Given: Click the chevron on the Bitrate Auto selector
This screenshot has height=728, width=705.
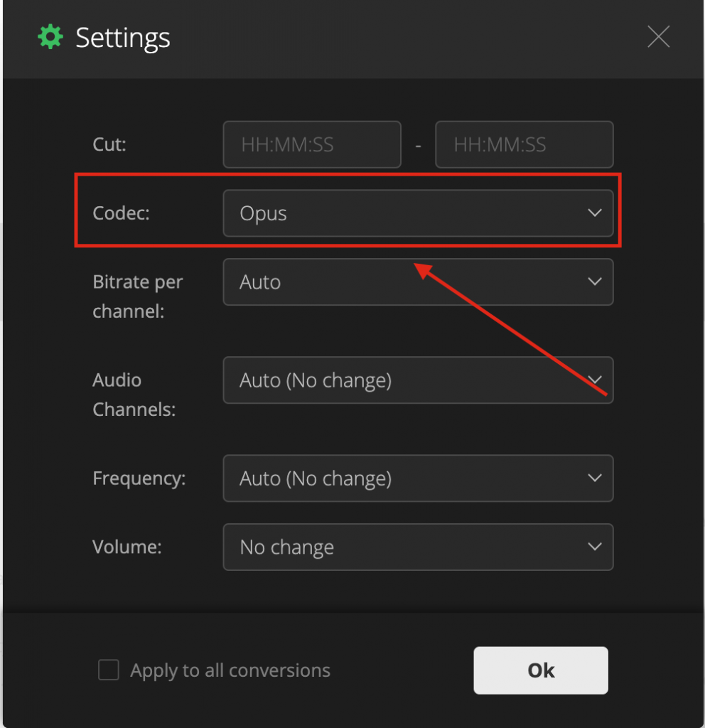Looking at the screenshot, I should 595,282.
